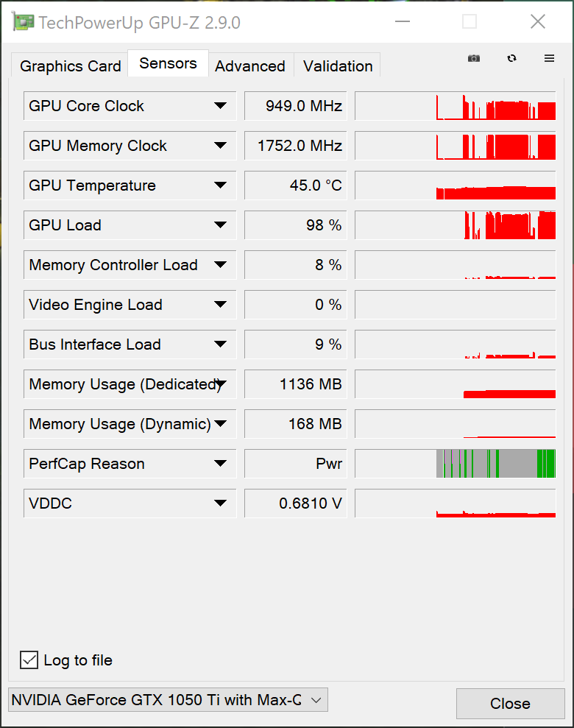Go to the Validation tab
Screen dimensions: 574x728
(x=338, y=66)
